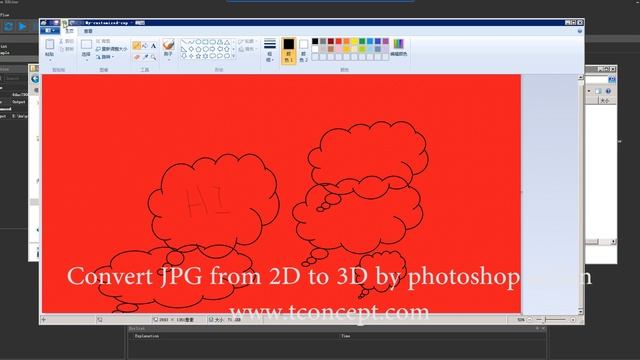This screenshot has height=360, width=640.
Task: Open the Brushes dropdown arrow
Action: pos(169,60)
